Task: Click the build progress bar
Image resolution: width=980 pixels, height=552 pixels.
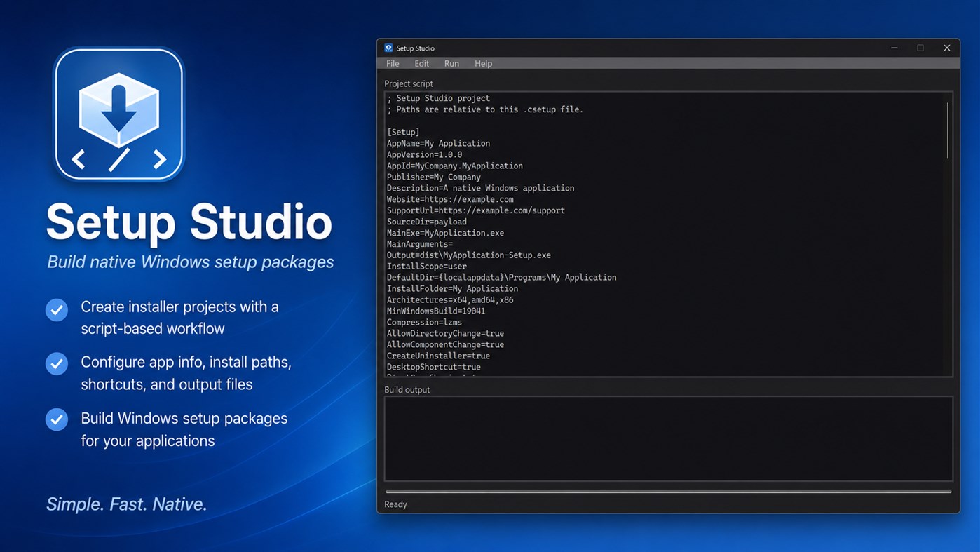Action: tap(669, 492)
